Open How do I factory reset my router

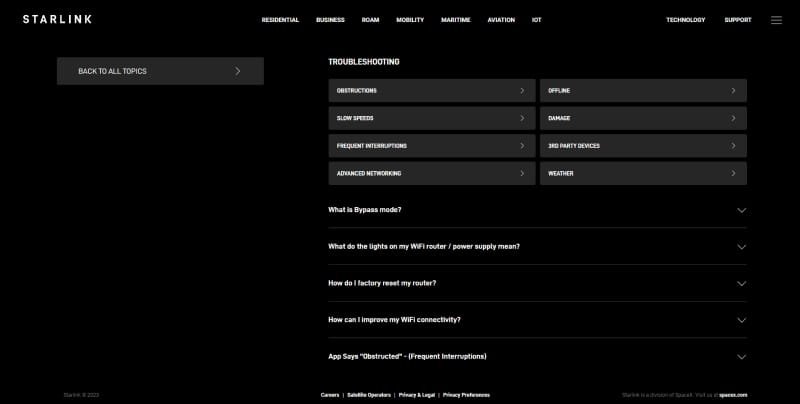(382, 283)
